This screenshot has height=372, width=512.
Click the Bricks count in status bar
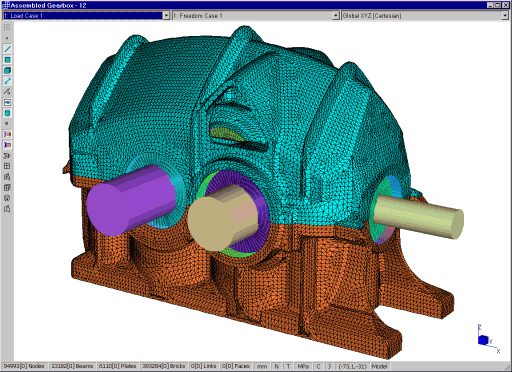pos(164,366)
